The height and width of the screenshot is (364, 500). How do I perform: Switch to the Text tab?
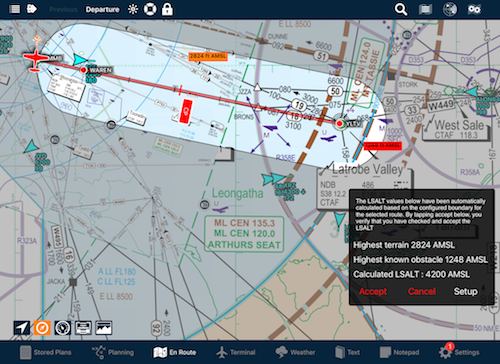click(x=347, y=352)
